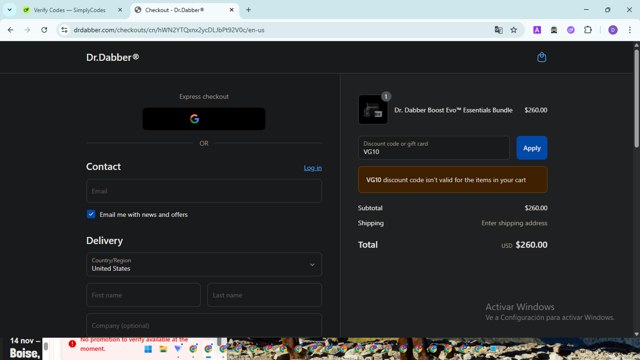
Task: Open the shopping bag cart icon
Action: [x=542, y=57]
